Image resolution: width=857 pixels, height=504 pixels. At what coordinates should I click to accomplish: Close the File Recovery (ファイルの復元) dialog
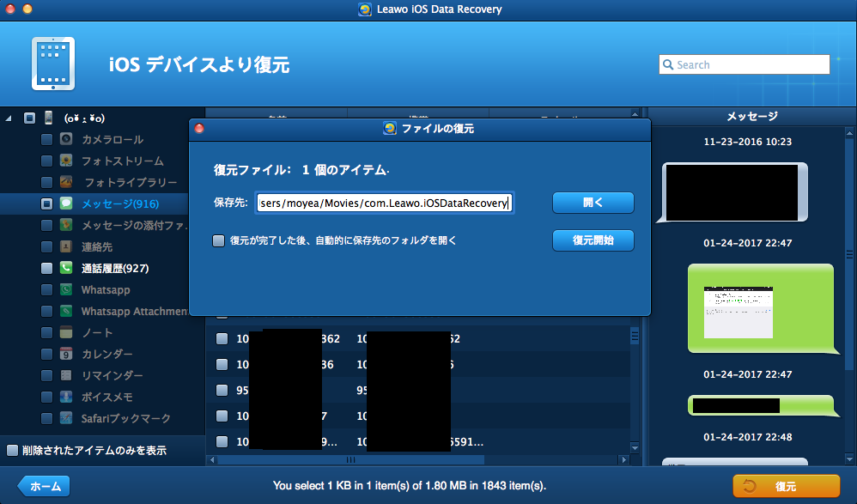[x=199, y=129]
